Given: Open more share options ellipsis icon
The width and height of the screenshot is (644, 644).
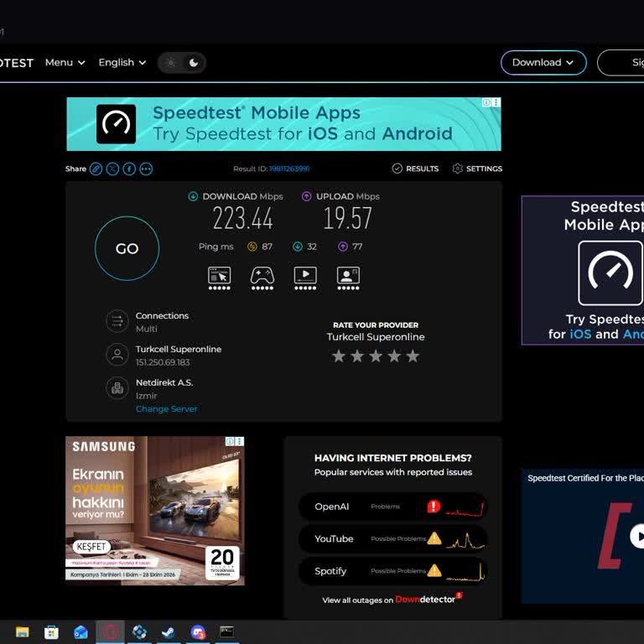Looking at the screenshot, I should (x=146, y=169).
